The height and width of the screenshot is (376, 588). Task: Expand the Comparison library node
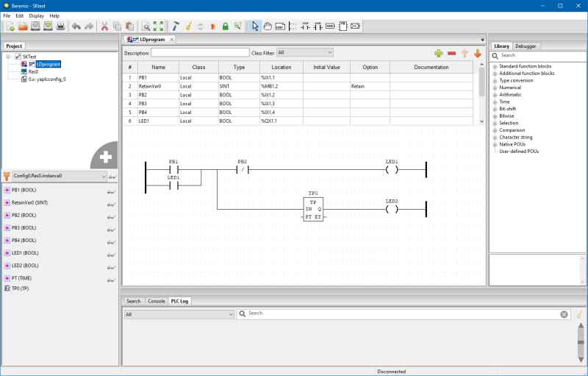pos(495,130)
